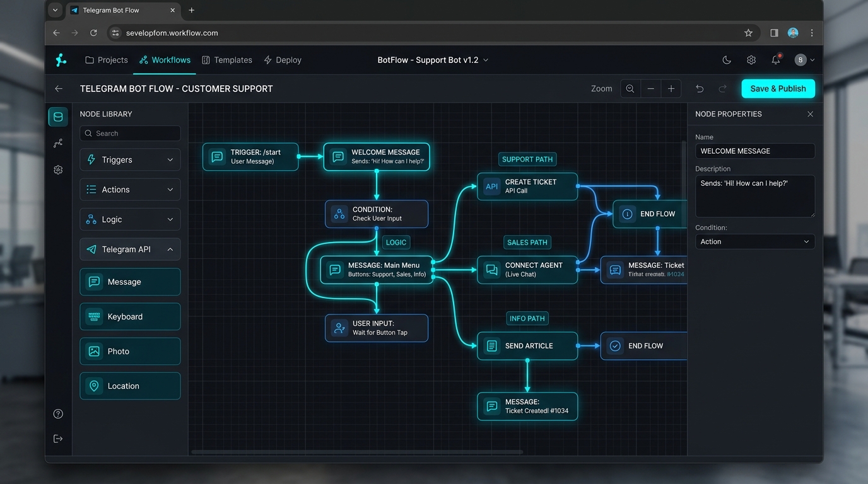The width and height of the screenshot is (868, 484).
Task: Reload the browser page
Action: 93,33
